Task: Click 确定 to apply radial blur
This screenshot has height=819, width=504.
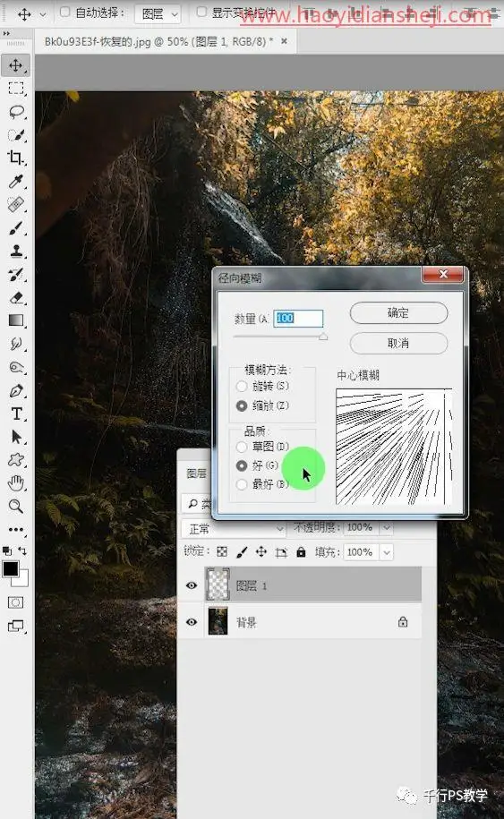Action: click(398, 313)
